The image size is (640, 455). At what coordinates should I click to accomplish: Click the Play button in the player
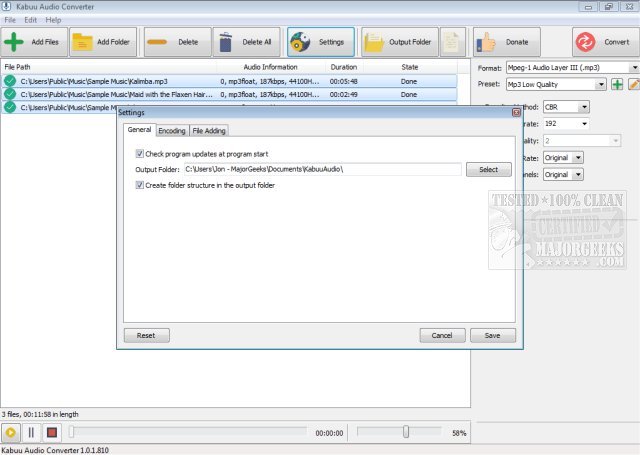[11, 433]
